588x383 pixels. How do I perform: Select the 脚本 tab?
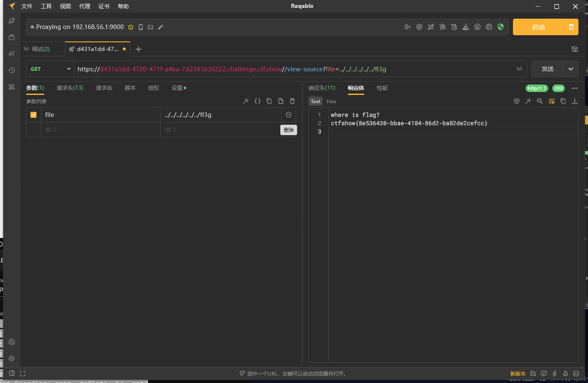point(130,88)
